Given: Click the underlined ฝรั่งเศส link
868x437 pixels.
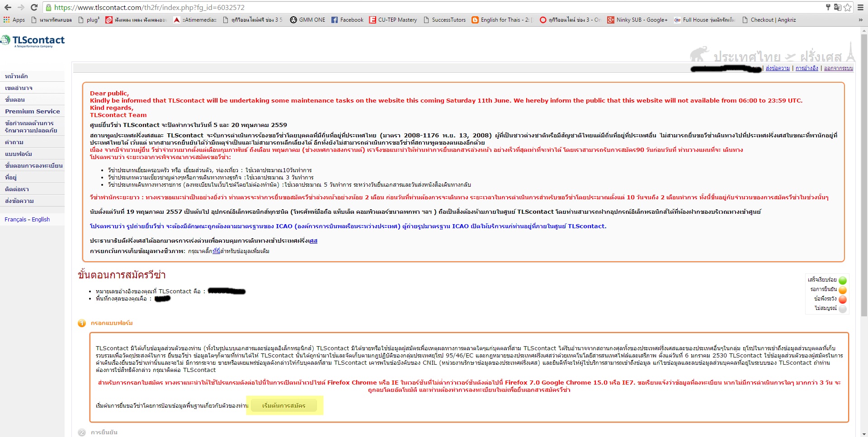Looking at the screenshot, I should pyautogui.click(x=313, y=241).
